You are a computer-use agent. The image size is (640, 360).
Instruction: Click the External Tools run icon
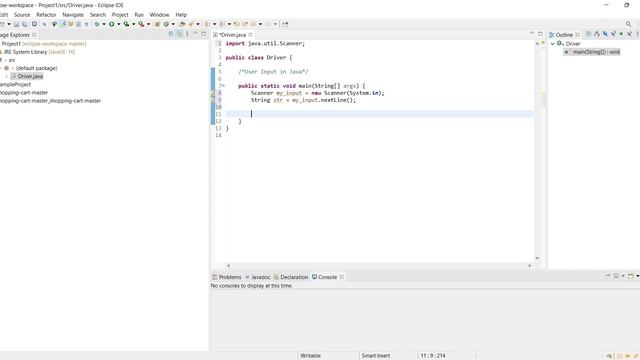(141, 24)
